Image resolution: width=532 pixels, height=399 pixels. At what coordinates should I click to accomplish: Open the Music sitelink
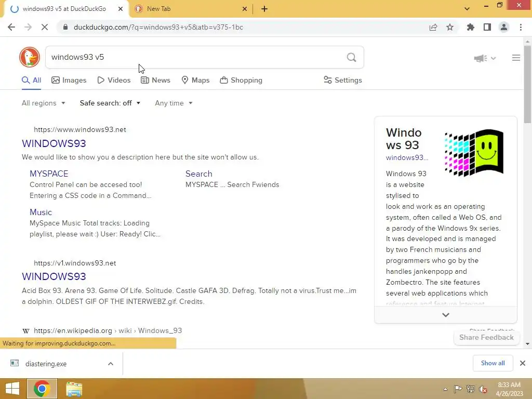point(41,212)
